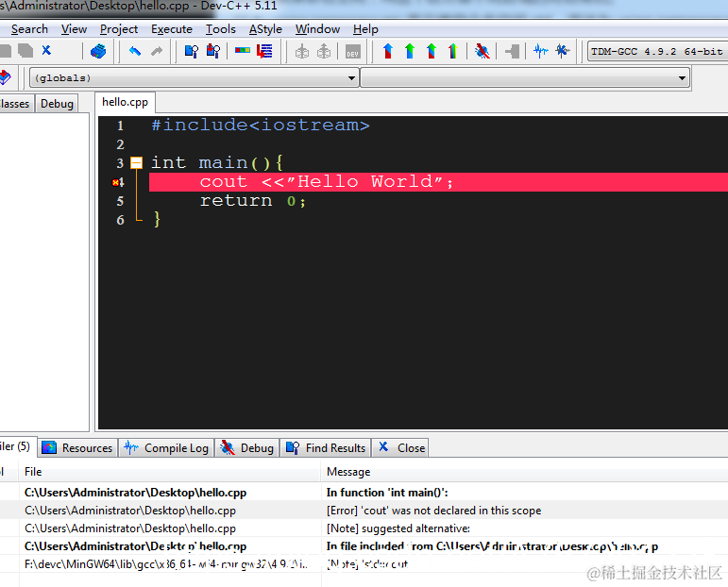This screenshot has width=728, height=587.
Task: Click the #include<iostream> code line
Action: click(x=261, y=126)
